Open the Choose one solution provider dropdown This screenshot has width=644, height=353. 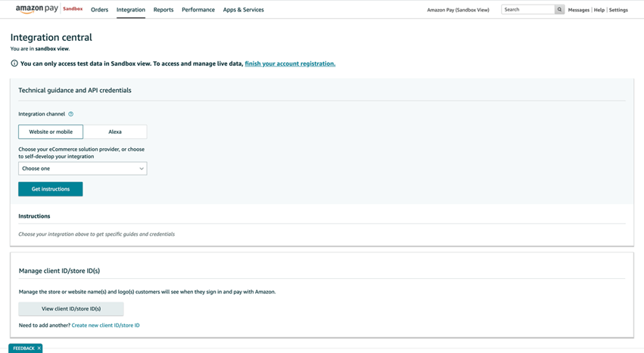pos(82,169)
